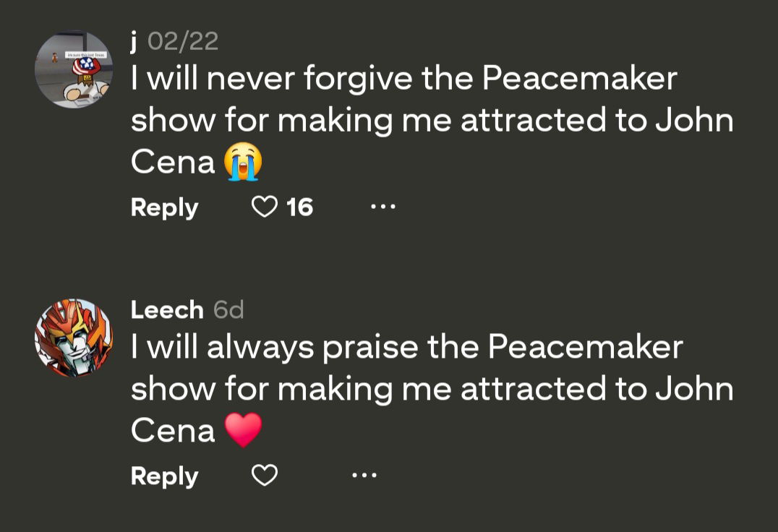Open the "Leech" username profile link
This screenshot has width=778, height=532.
167,310
